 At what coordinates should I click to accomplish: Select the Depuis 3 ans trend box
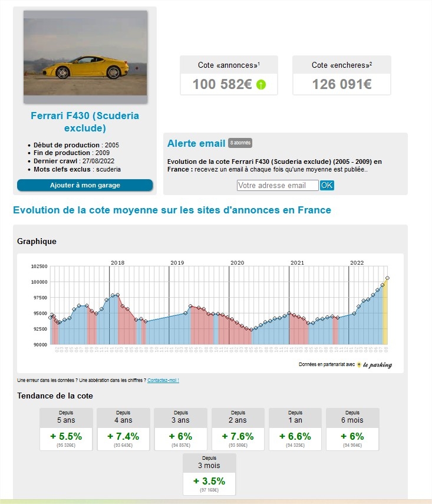(181, 429)
